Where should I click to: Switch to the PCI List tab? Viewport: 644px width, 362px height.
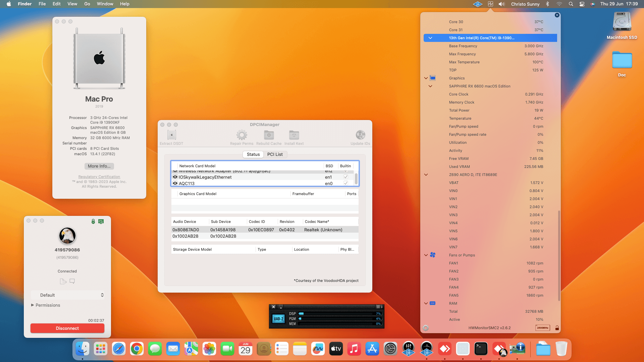275,154
